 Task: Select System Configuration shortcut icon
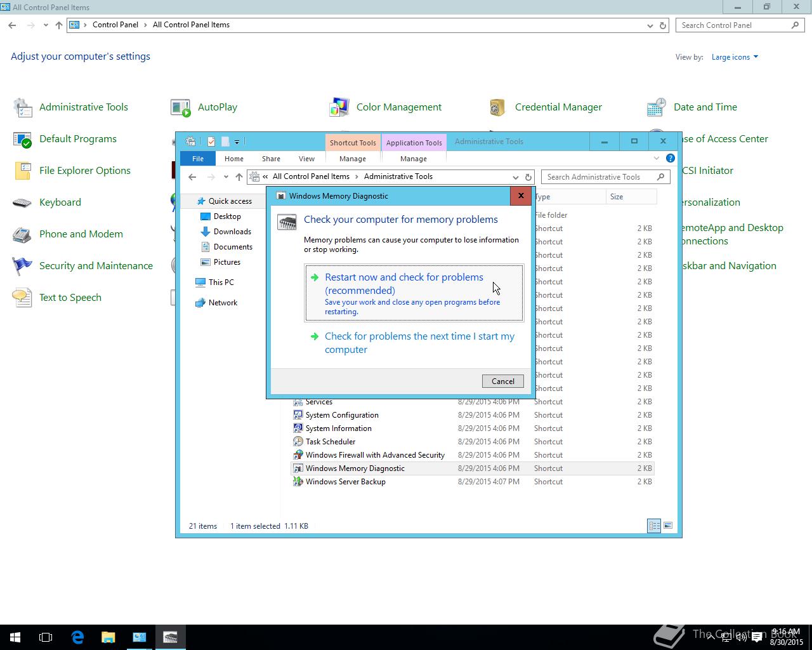coord(298,415)
